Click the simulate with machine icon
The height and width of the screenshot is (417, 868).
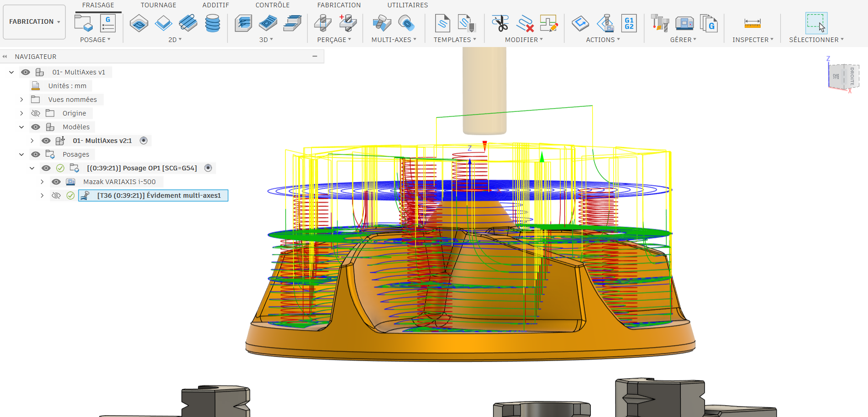click(605, 23)
